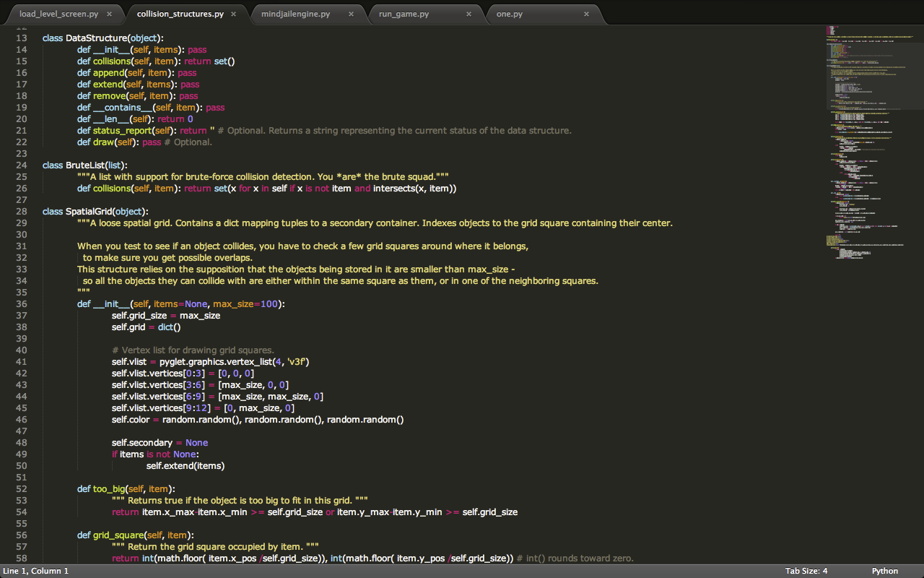Close the one.py tab
This screenshot has height=578, width=924.
click(x=586, y=14)
